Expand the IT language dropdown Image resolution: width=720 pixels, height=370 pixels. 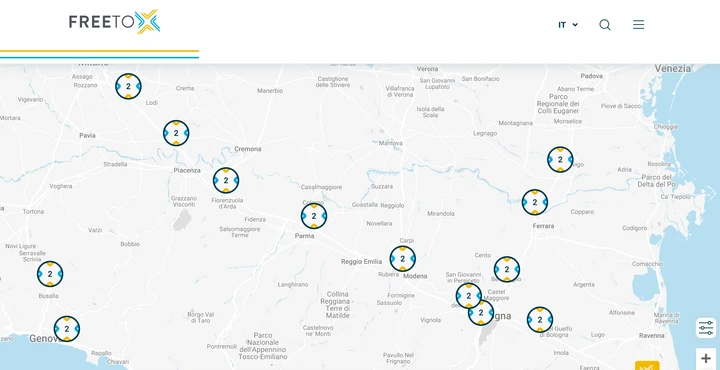[x=568, y=25]
